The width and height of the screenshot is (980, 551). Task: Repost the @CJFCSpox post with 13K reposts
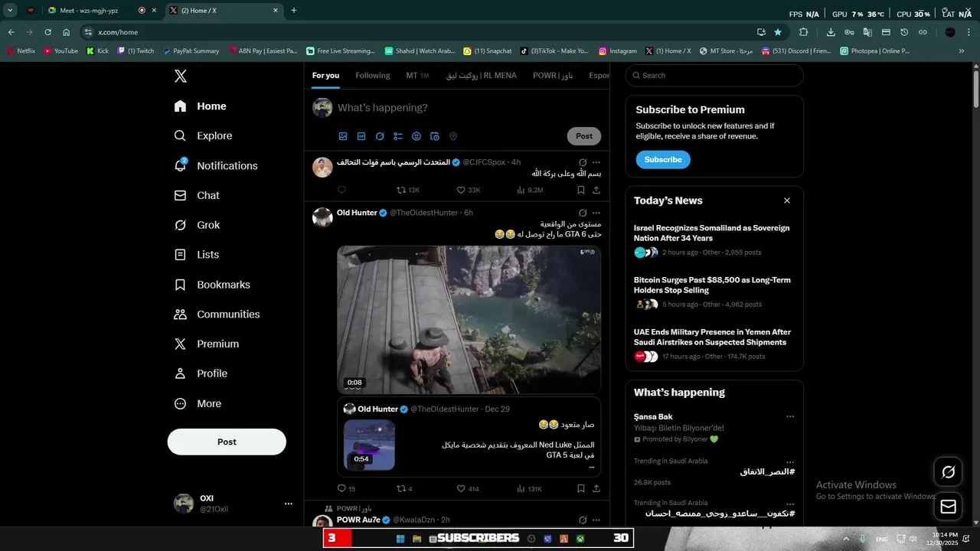click(x=408, y=190)
